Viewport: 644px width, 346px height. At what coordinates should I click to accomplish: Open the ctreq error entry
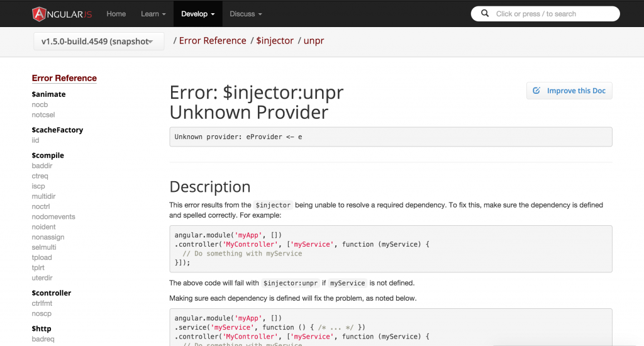[40, 176]
